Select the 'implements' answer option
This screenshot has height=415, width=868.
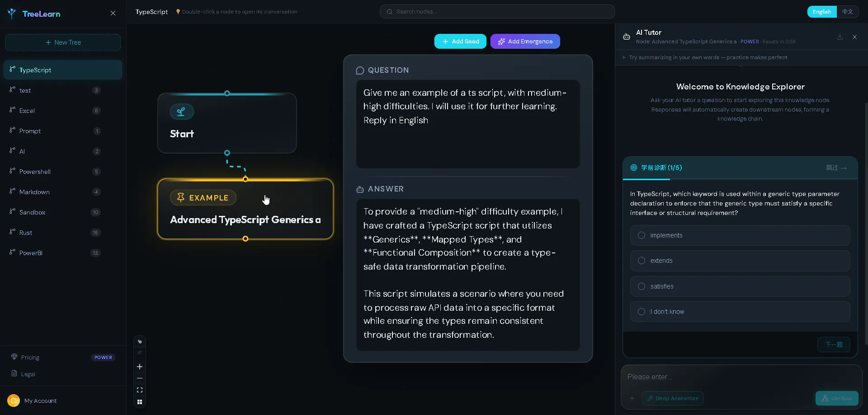pos(740,235)
